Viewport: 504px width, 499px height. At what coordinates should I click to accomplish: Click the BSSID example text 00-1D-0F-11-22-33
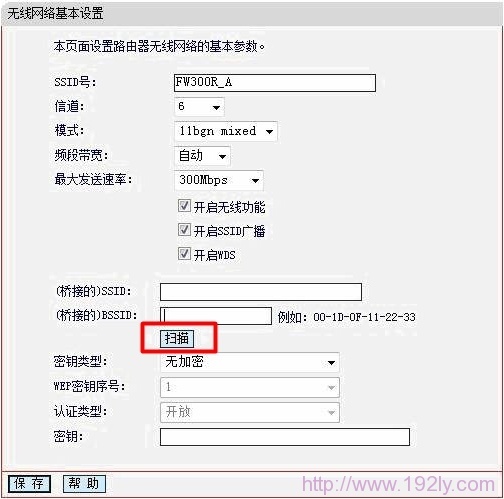click(x=364, y=317)
